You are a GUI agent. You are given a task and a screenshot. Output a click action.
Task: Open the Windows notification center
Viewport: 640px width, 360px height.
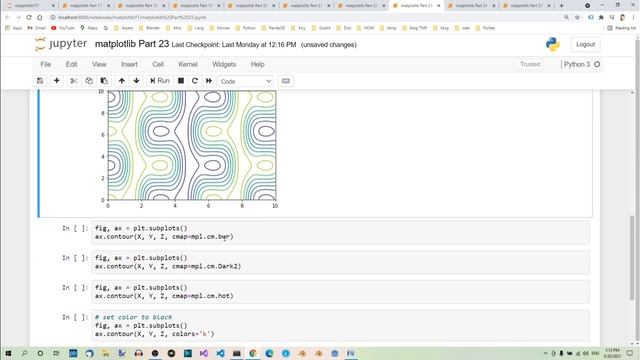pyautogui.click(x=630, y=353)
